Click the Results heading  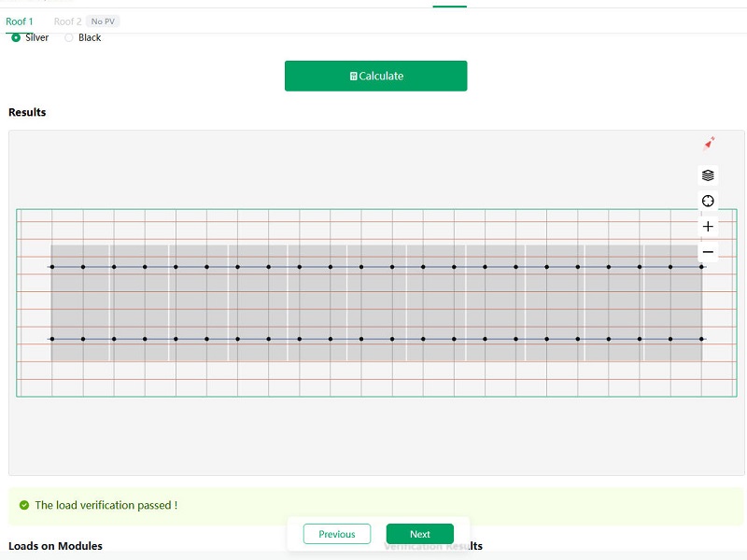[27, 112]
